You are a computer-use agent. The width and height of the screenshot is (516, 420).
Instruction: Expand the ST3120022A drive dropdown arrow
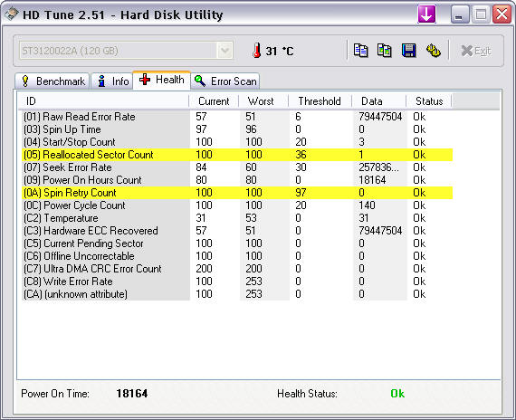(225, 51)
